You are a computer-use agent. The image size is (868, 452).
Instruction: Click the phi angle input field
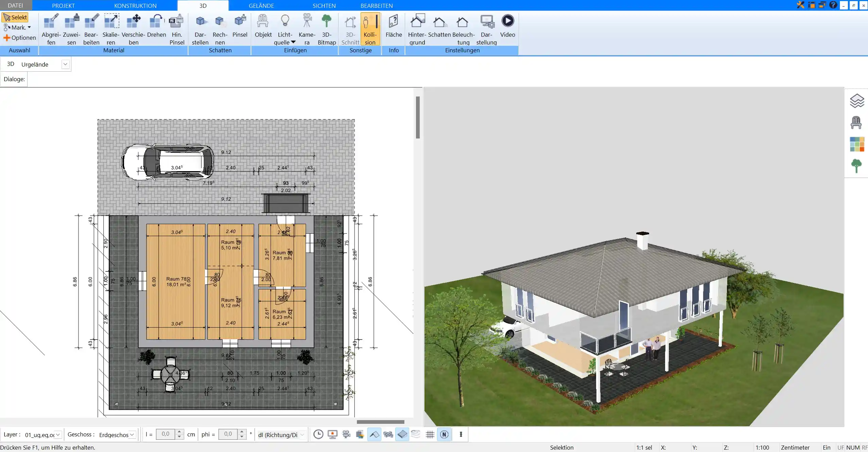228,434
